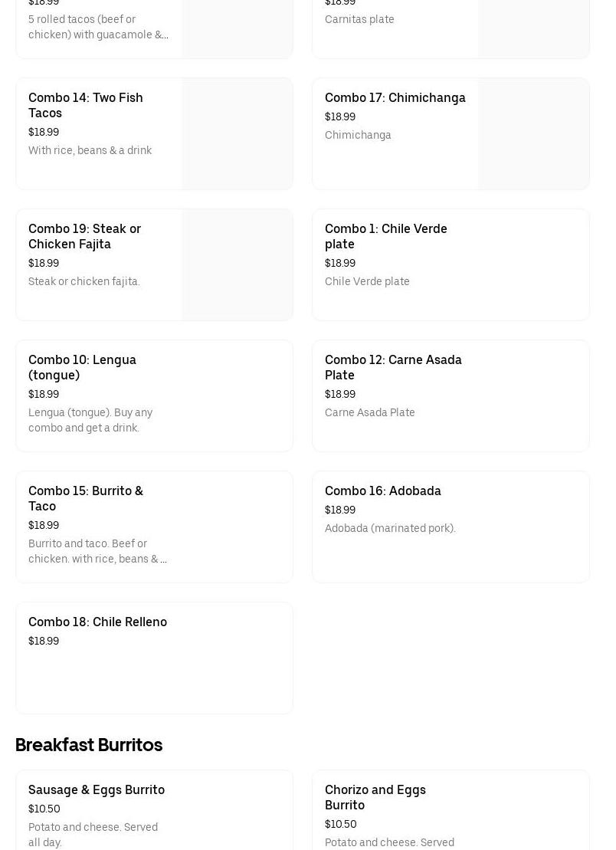Click the rolled tacos card image

coord(237,29)
